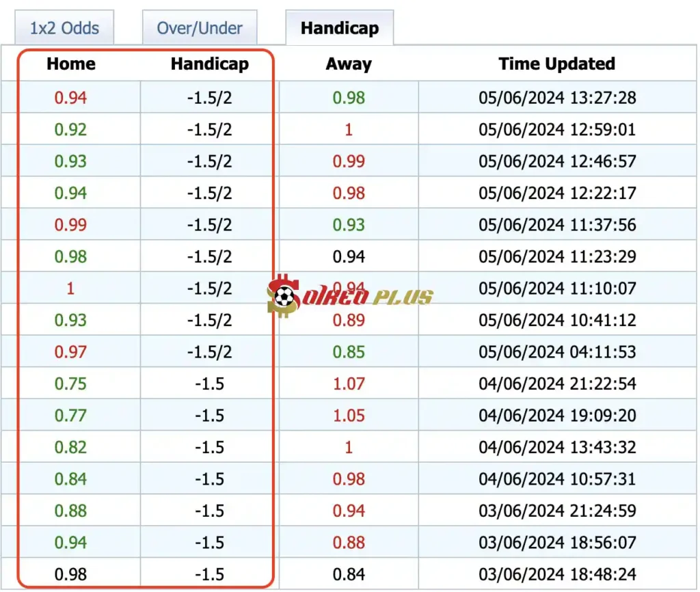Click the 04/06/2024 13:43:32 timestamp

pyautogui.click(x=556, y=448)
